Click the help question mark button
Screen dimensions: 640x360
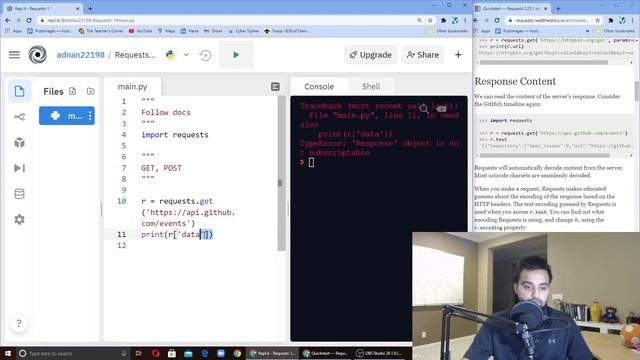(x=19, y=323)
